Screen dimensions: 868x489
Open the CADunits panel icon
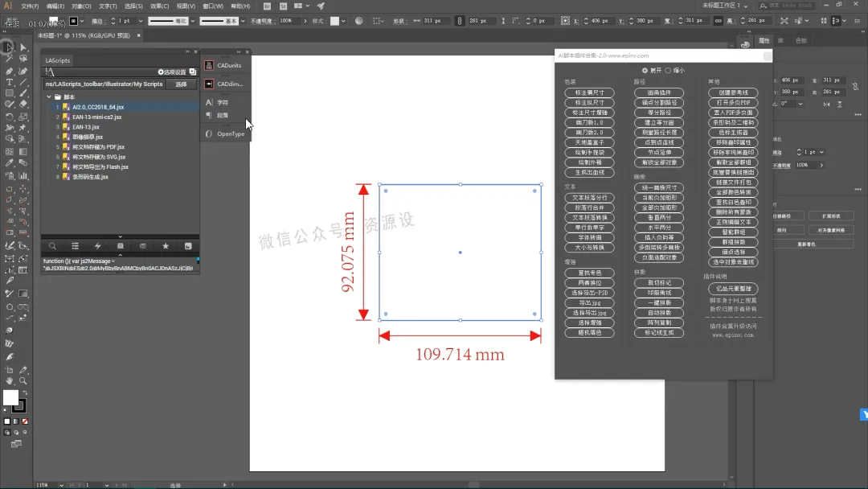[209, 65]
